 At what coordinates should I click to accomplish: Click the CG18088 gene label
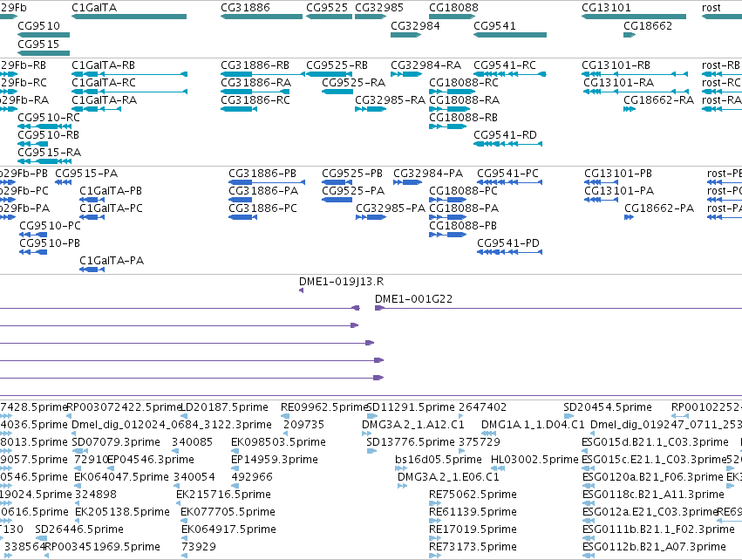(453, 8)
